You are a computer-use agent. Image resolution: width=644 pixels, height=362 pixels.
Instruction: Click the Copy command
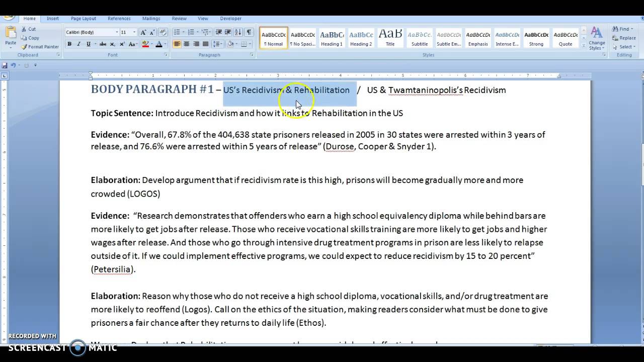coord(34,38)
